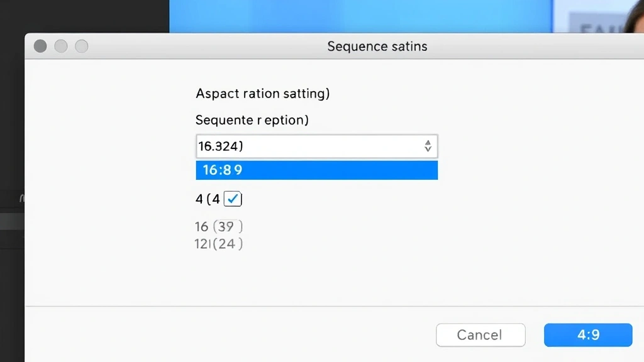Confirm with the 4:9 button

pos(588,335)
